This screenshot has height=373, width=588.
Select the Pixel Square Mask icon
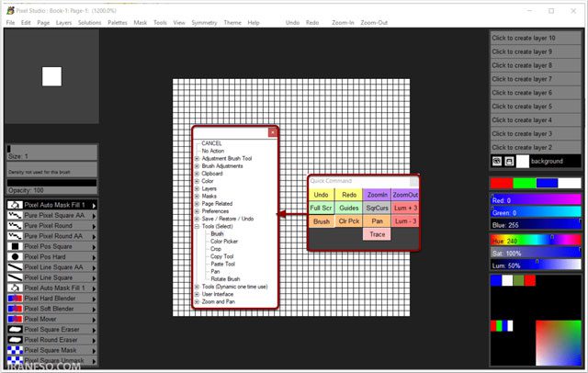coord(15,350)
